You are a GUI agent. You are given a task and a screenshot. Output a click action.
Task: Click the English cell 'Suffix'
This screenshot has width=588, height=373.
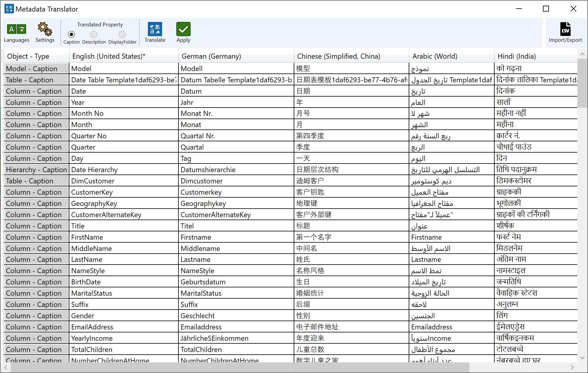coord(124,304)
